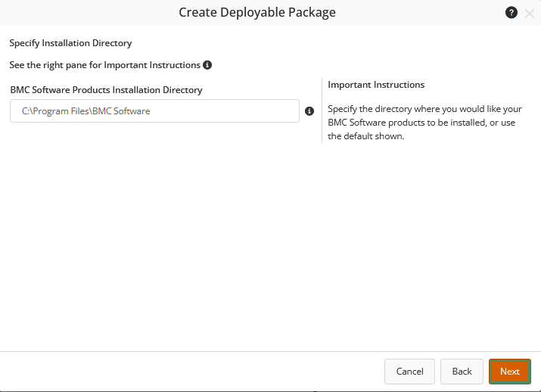The width and height of the screenshot is (541, 392).
Task: Click the C:\Program Files\BMC Software path text
Action: [86, 111]
